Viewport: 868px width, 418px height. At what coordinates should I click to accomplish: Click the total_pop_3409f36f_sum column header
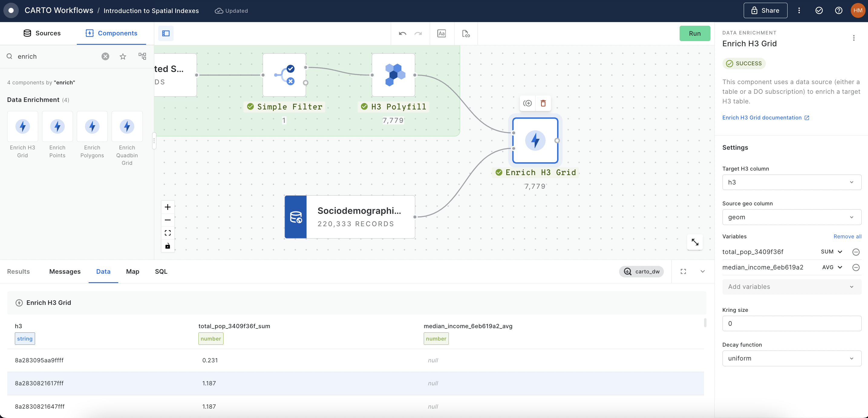tap(234, 326)
